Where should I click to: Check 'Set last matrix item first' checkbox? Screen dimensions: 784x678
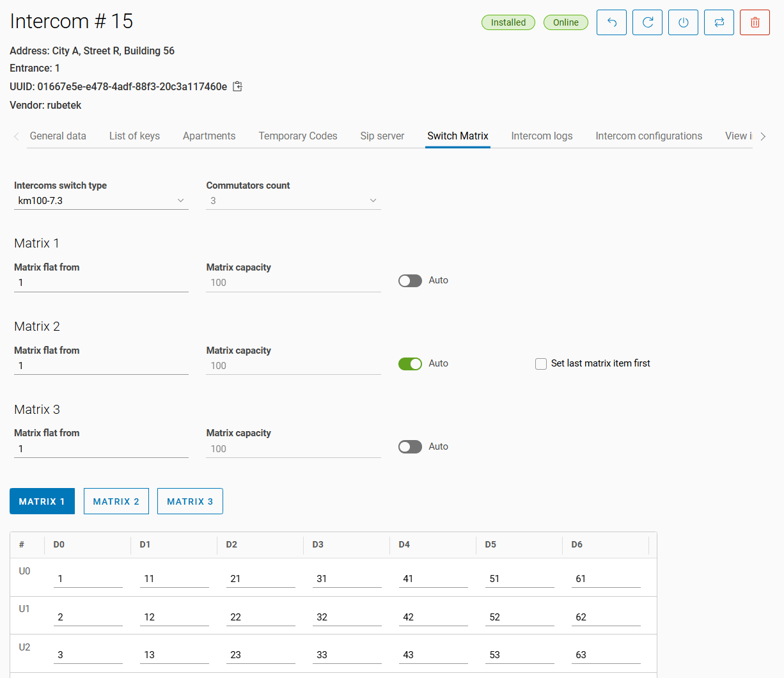pyautogui.click(x=541, y=364)
